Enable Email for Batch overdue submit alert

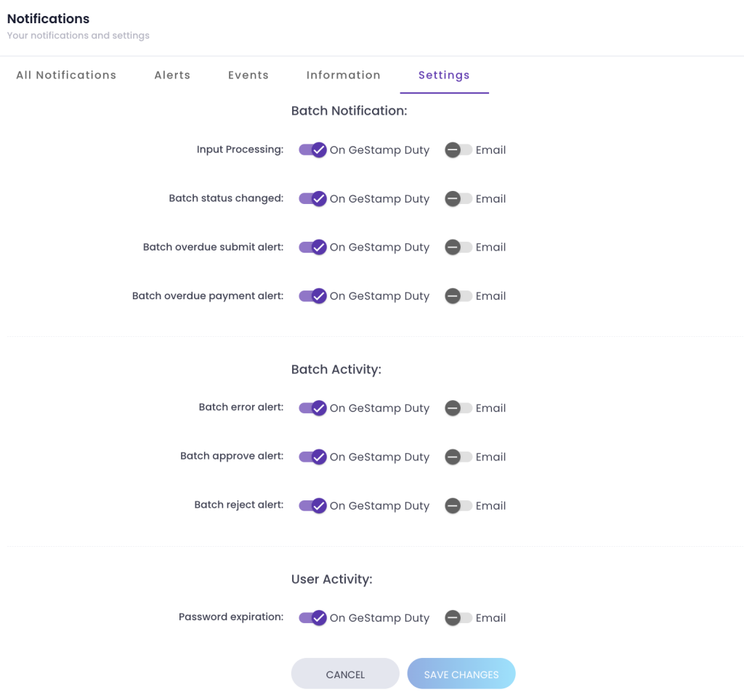[456, 247]
